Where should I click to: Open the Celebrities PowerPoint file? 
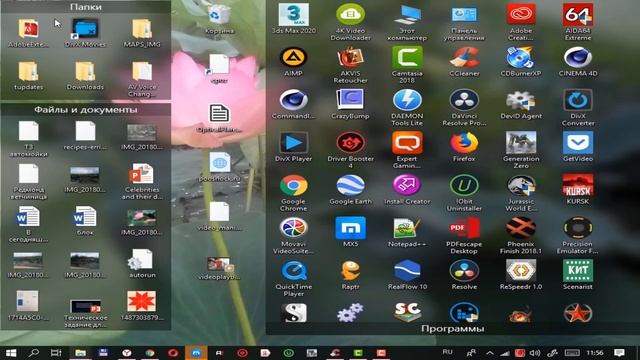coord(141,174)
